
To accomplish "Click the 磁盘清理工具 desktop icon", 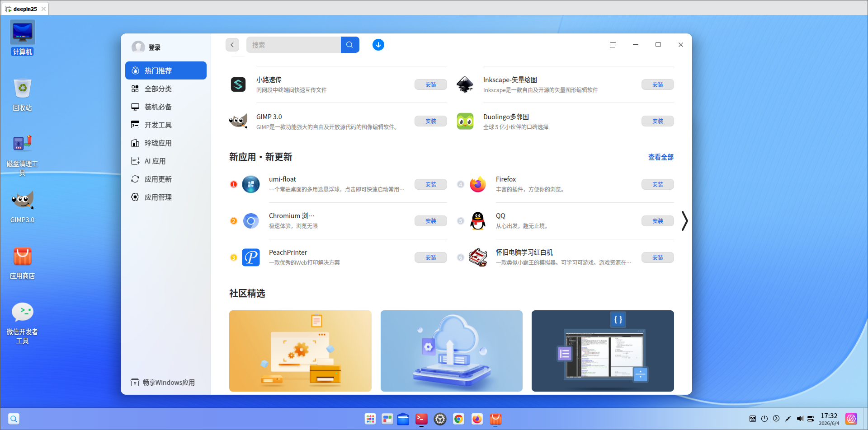I will [x=22, y=155].
